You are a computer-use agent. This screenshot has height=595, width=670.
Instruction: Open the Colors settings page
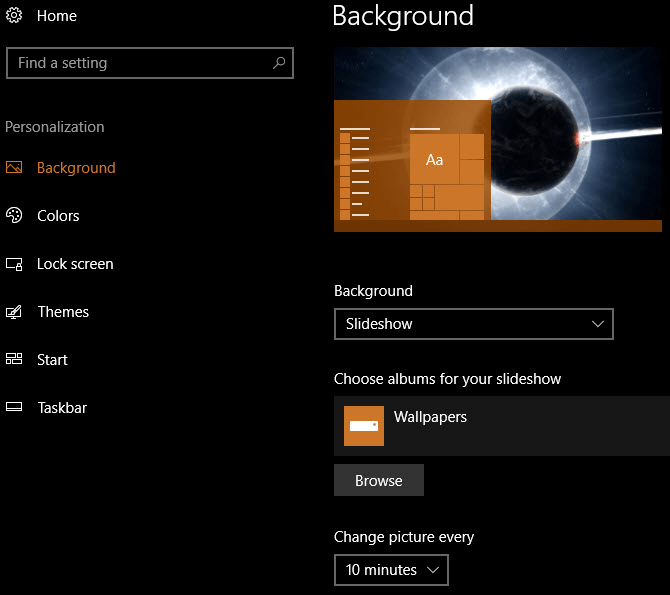[x=58, y=216]
